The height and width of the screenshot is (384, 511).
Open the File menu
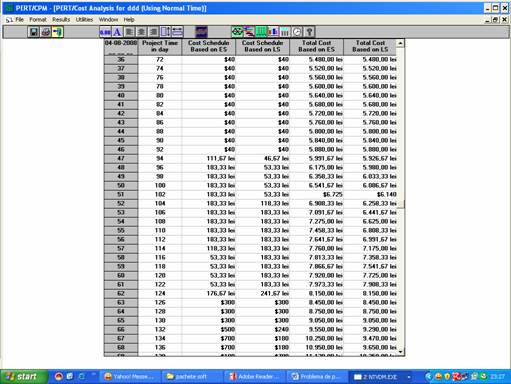20,20
